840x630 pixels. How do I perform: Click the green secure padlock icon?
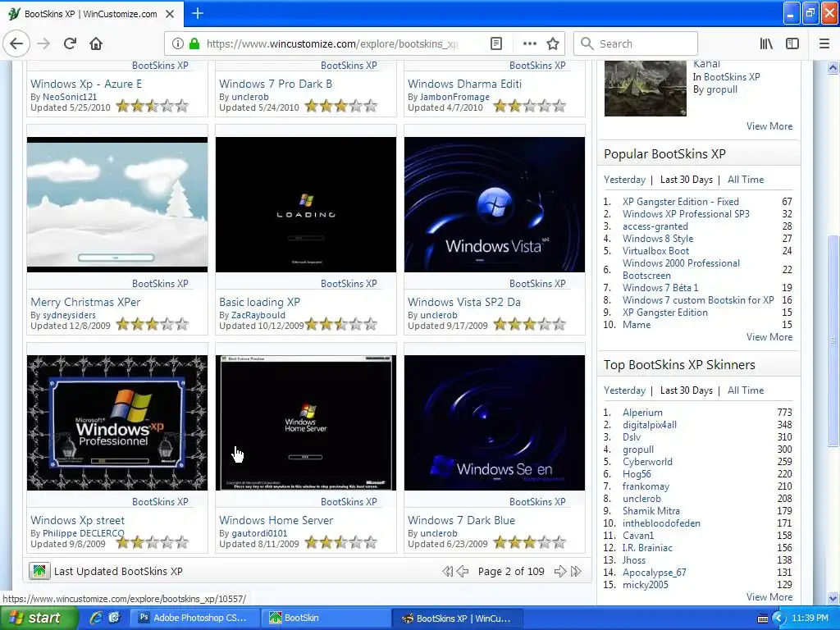point(194,43)
